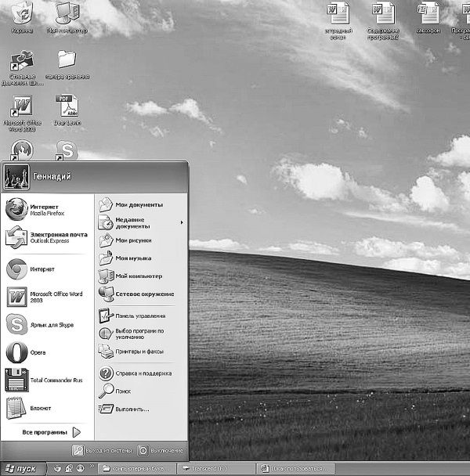470x476 pixels.
Task: Open Принтеры и факсы
Action: click(139, 352)
